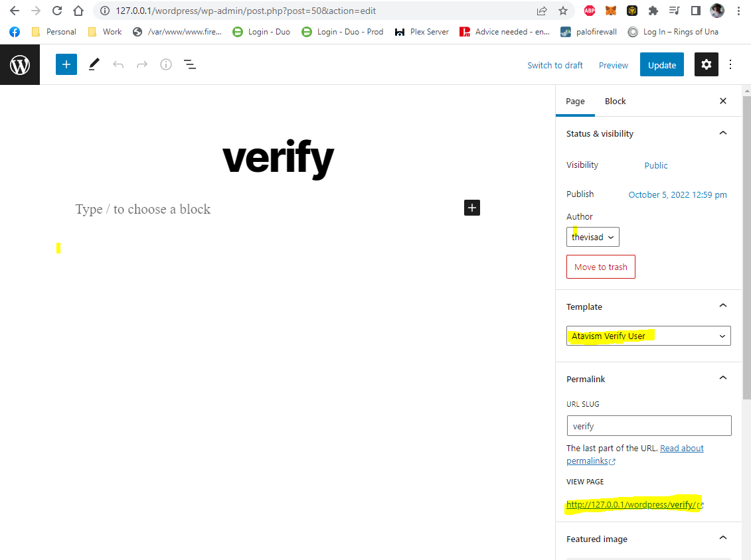The image size is (751, 560).
Task: Switch to the Block tab
Action: pyautogui.click(x=615, y=101)
